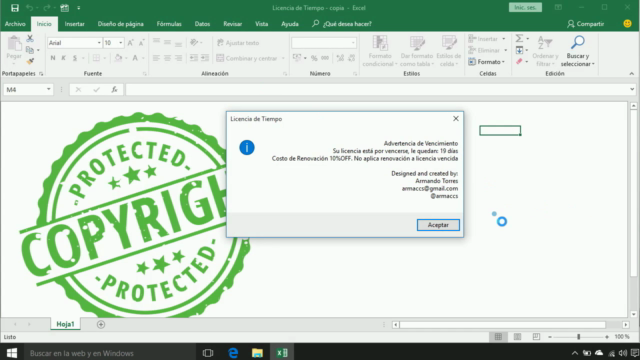The height and width of the screenshot is (360, 640).
Task: Open Microsoft Edge from the taskbar
Action: click(x=233, y=353)
